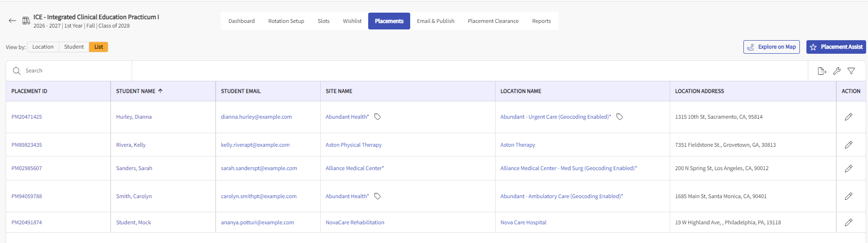868x243 pixels.
Task: Switch view to Location
Action: click(x=43, y=47)
